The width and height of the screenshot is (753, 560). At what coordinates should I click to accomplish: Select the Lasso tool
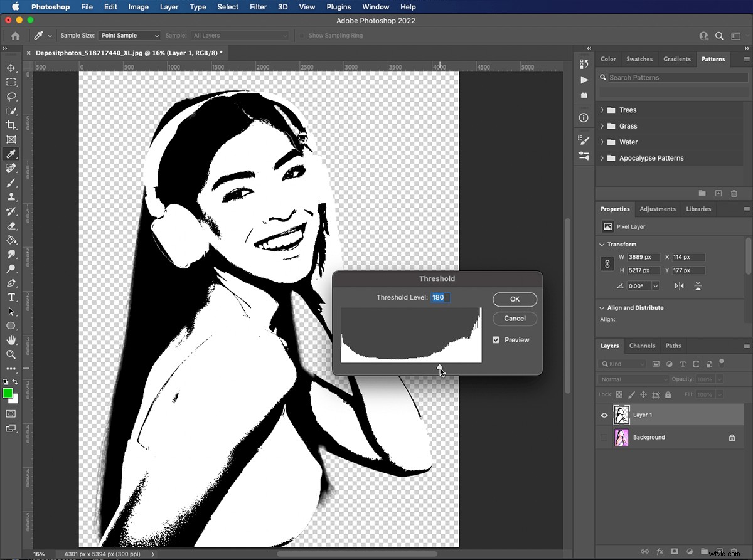[11, 97]
